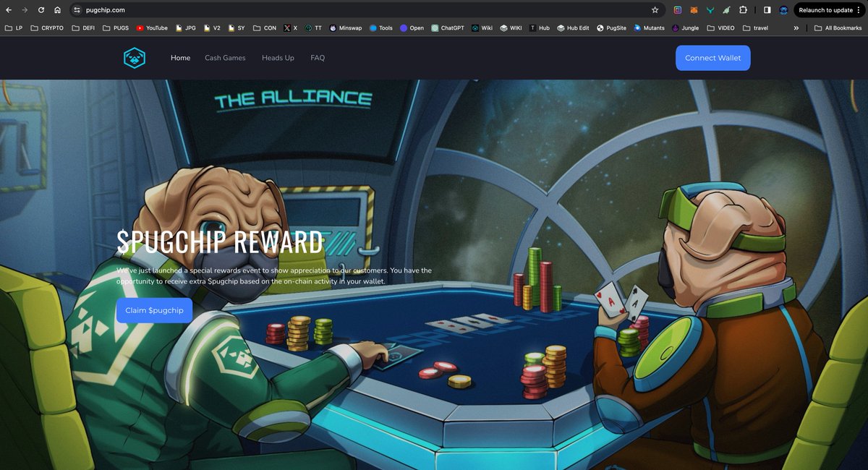Image resolution: width=868 pixels, height=470 pixels.
Task: Open the Extensions puzzle menu
Action: (x=742, y=10)
